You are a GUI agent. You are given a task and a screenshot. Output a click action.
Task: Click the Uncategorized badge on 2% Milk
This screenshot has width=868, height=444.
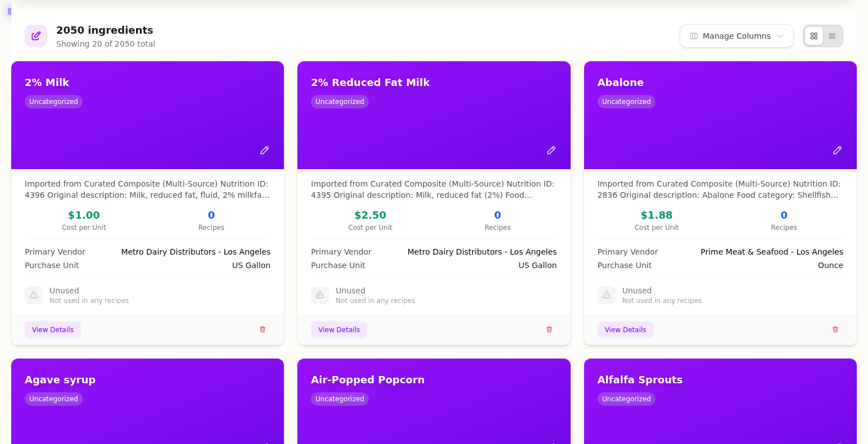click(x=53, y=102)
